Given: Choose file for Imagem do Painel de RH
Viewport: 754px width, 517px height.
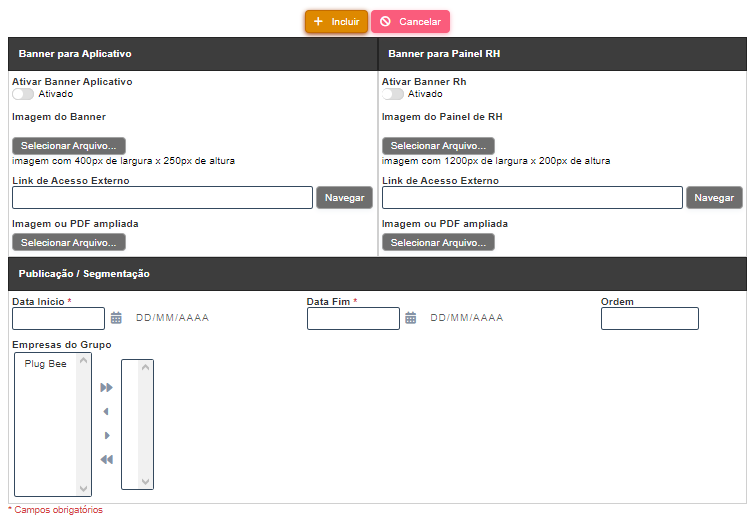Looking at the screenshot, I should (x=438, y=146).
